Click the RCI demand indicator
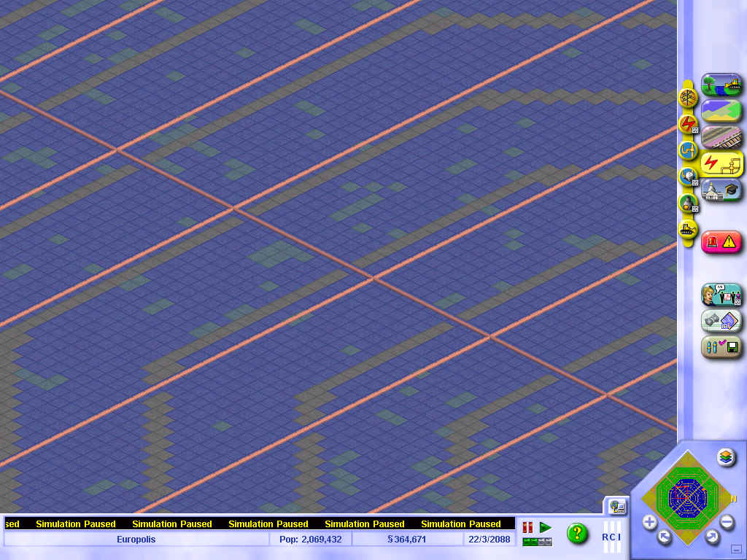Viewport: 747px width, 560px height. click(611, 537)
